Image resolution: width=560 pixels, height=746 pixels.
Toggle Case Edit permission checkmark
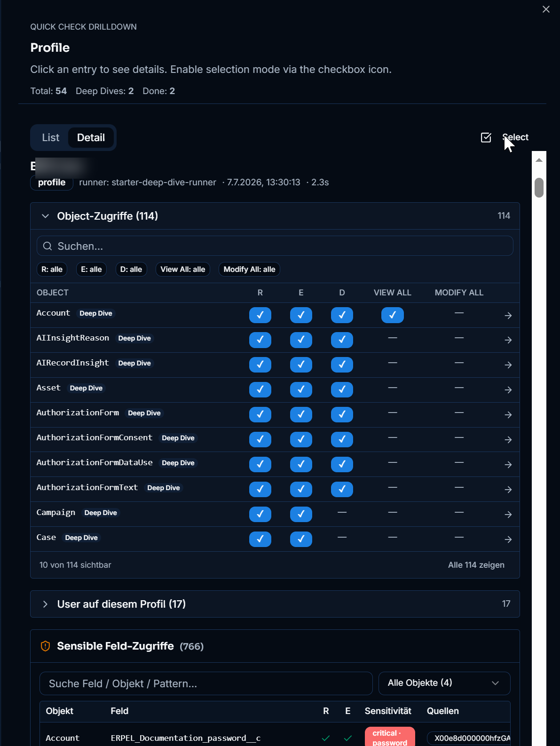point(301,539)
